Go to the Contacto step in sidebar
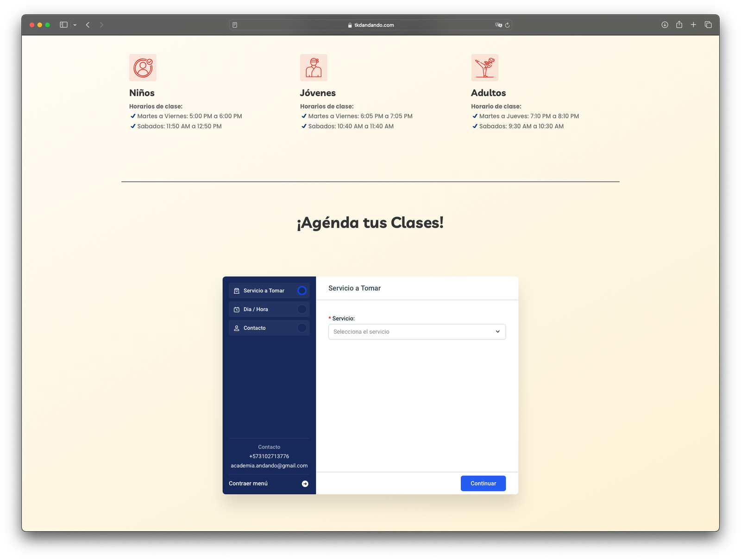 click(254, 328)
